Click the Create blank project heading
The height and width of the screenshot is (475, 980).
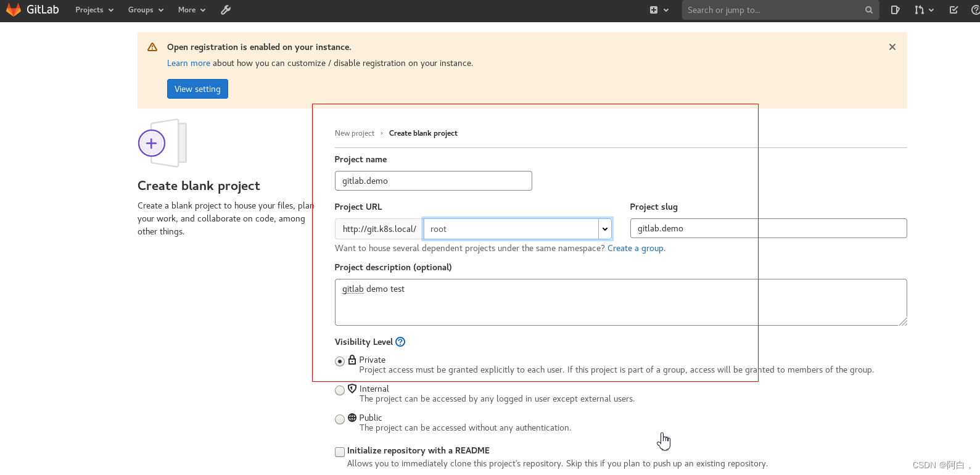point(199,186)
